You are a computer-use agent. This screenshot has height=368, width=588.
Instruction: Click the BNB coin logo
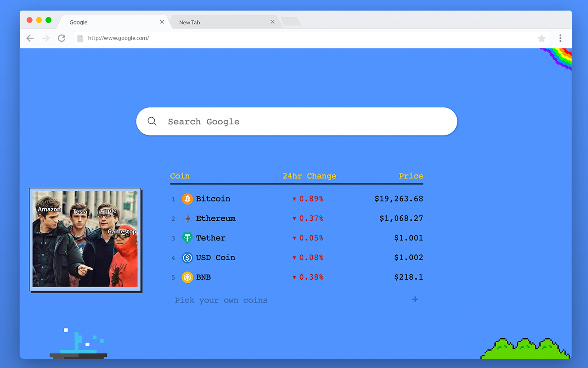tap(187, 277)
